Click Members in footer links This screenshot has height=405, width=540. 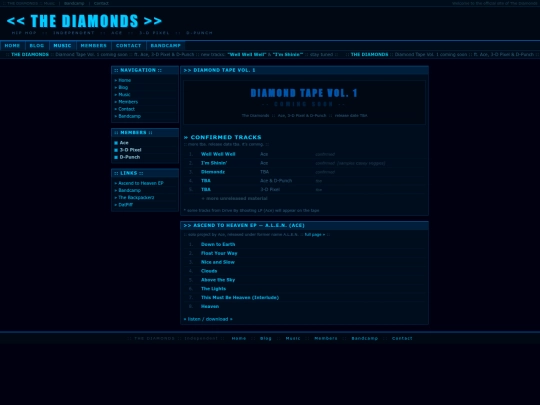326,339
